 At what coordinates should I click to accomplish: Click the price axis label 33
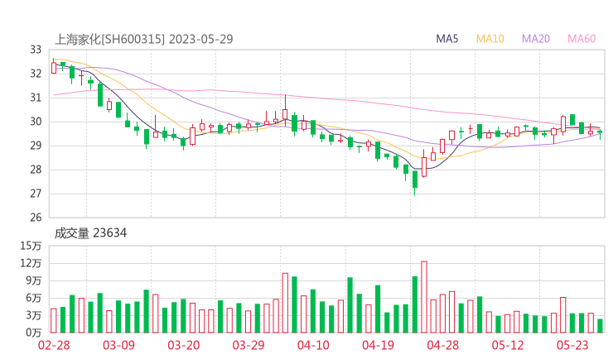[36, 50]
